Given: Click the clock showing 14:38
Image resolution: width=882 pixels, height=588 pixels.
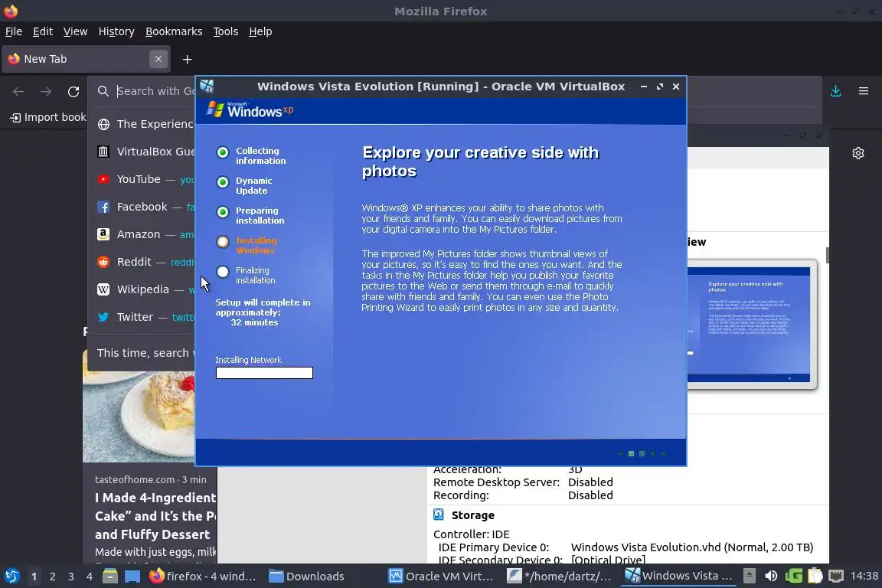Looking at the screenshot, I should point(864,577).
